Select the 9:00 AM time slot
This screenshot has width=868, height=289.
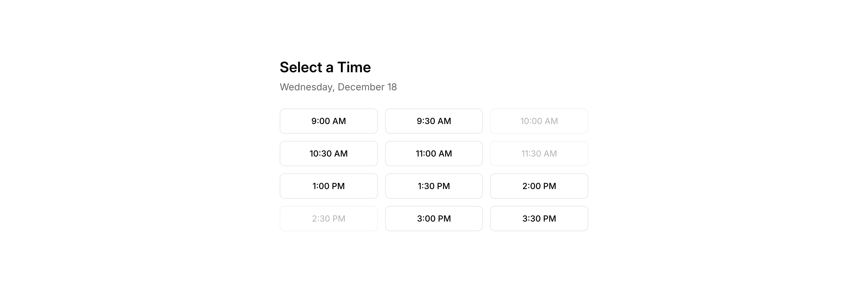329,121
